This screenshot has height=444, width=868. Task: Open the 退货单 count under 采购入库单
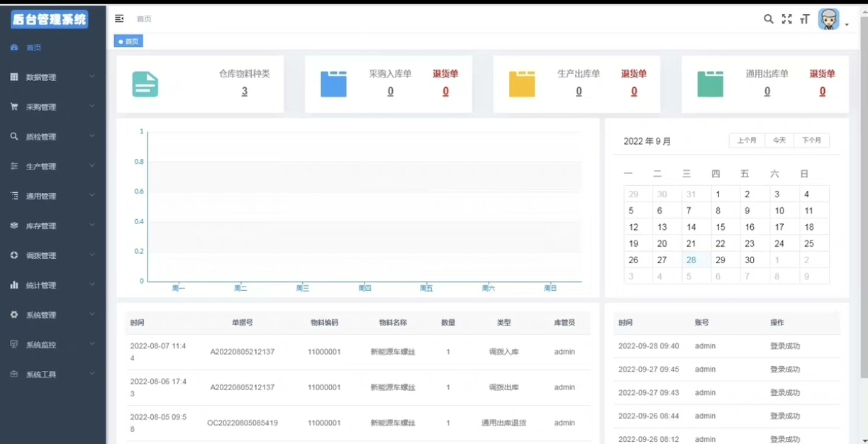pyautogui.click(x=445, y=91)
